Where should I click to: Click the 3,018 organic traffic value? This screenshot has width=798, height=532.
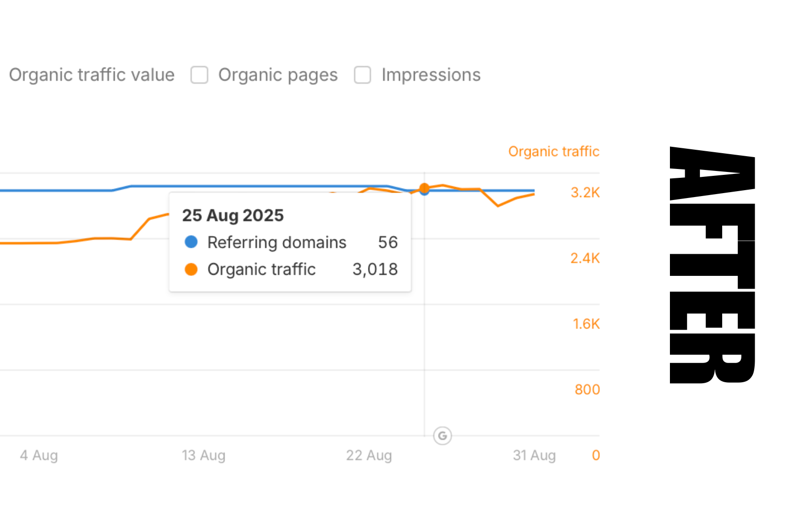click(375, 269)
